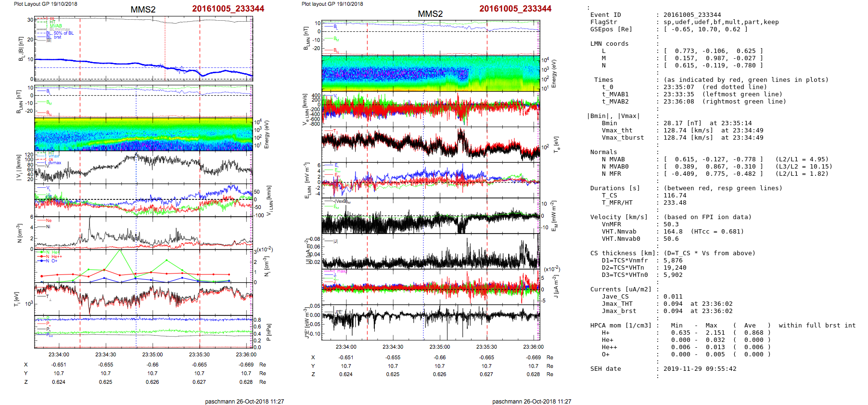The width and height of the screenshot is (868, 405).
Task: Click the 23:34:00 time tick on the left plot
Action: (59, 354)
